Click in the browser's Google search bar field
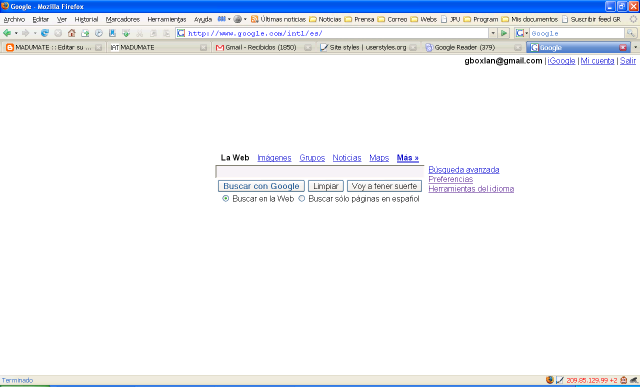The image size is (640, 387). [577, 33]
